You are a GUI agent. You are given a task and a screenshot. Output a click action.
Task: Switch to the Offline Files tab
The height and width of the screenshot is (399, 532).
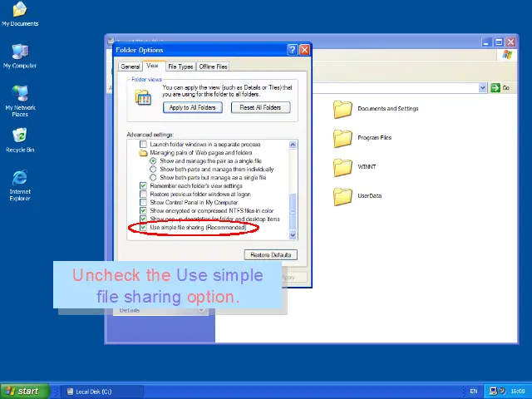coord(213,66)
